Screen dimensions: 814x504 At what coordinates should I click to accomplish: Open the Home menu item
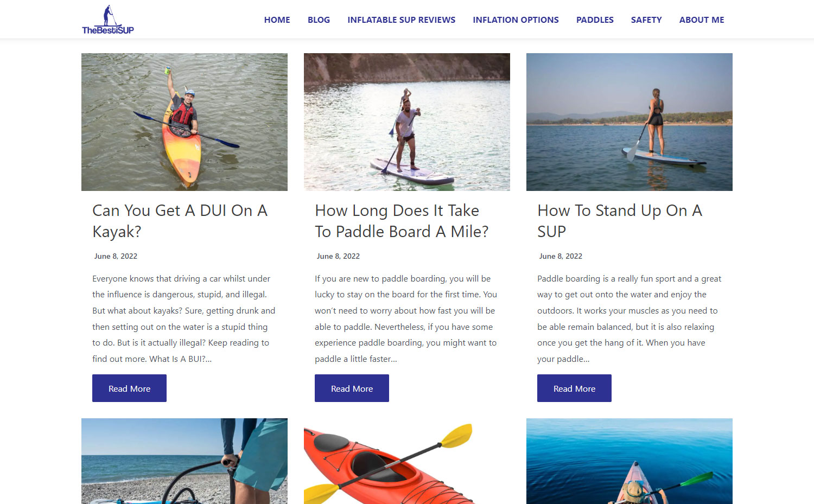[x=277, y=20]
